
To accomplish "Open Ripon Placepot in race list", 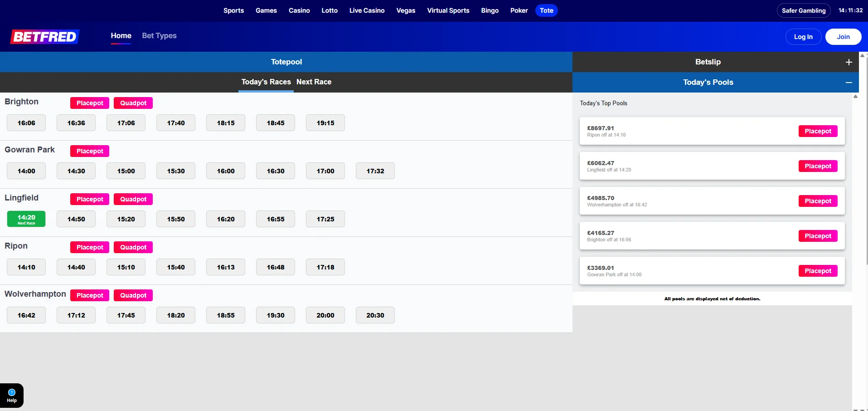I will coord(90,247).
